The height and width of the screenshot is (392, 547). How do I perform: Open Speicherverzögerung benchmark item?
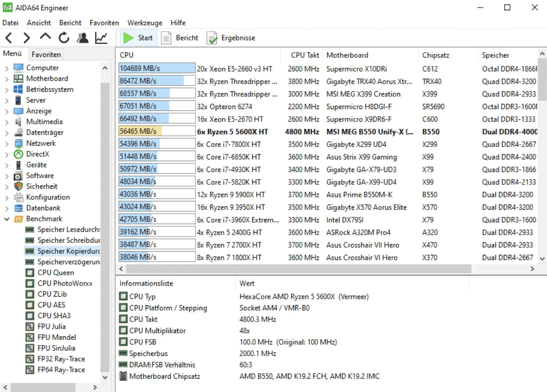coord(63,262)
